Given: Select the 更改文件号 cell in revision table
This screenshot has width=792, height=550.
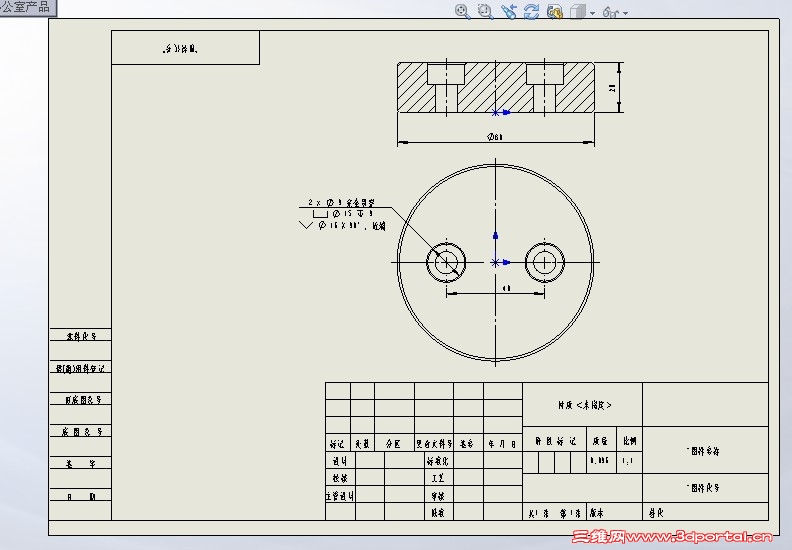Looking at the screenshot, I should 434,444.
